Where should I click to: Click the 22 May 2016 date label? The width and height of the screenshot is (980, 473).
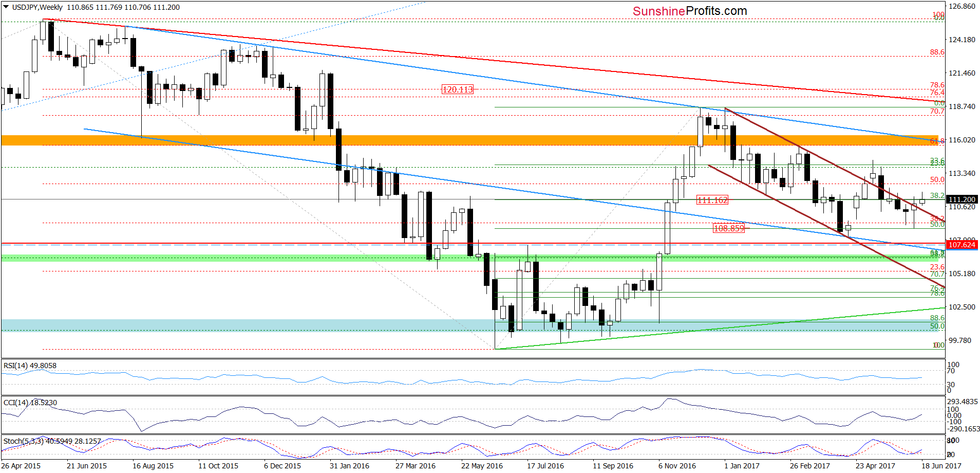point(482,466)
